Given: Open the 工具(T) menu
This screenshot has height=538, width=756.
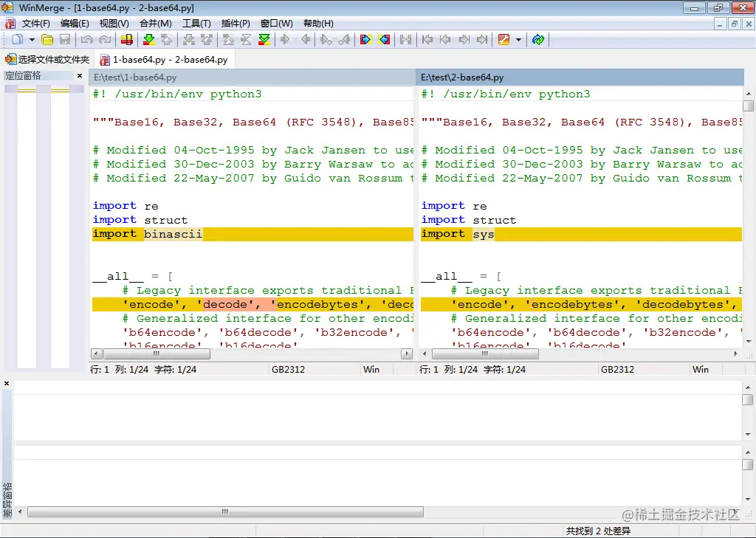Looking at the screenshot, I should 196,24.
